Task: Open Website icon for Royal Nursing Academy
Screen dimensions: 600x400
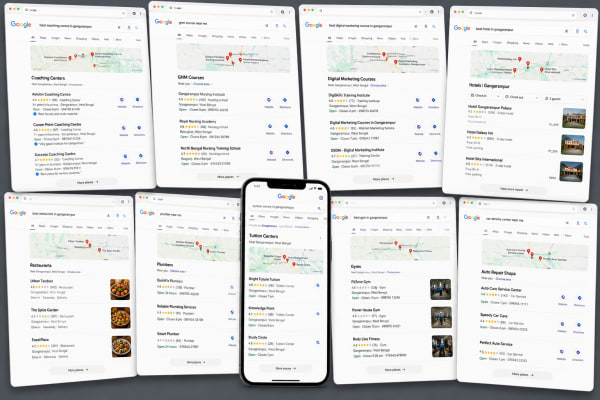Action: [270, 126]
